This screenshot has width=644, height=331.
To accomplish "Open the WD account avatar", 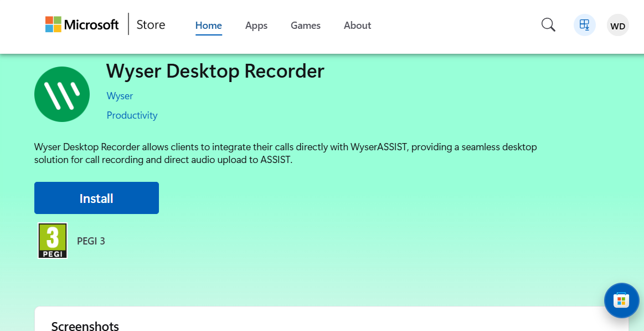I will tap(618, 26).
